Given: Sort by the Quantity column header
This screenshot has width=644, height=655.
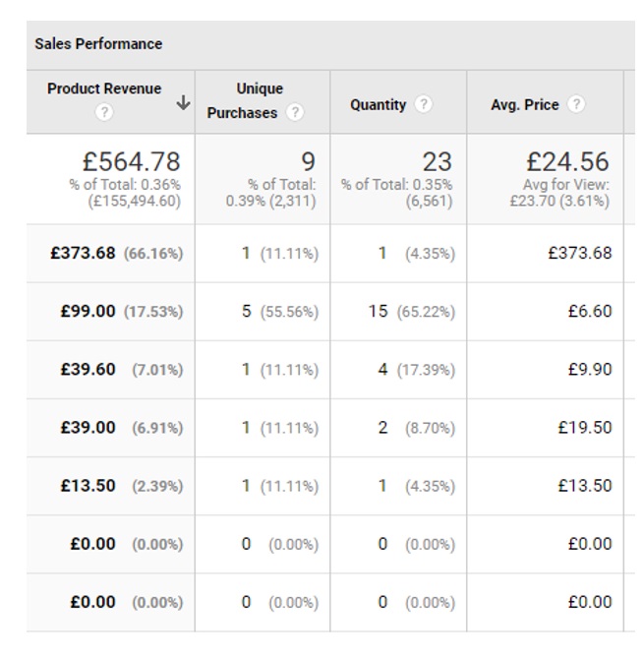Looking at the screenshot, I should point(378,105).
